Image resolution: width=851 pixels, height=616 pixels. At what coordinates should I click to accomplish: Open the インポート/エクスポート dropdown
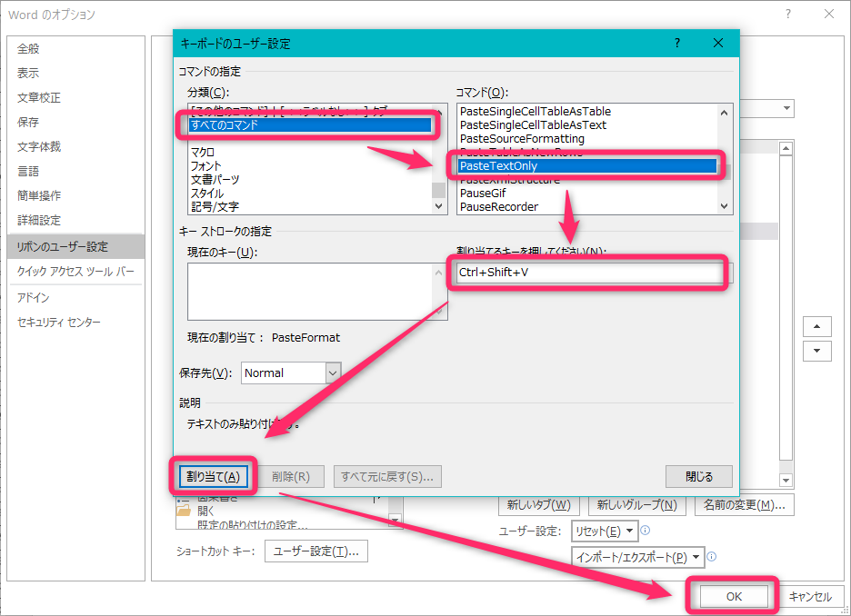point(638,557)
